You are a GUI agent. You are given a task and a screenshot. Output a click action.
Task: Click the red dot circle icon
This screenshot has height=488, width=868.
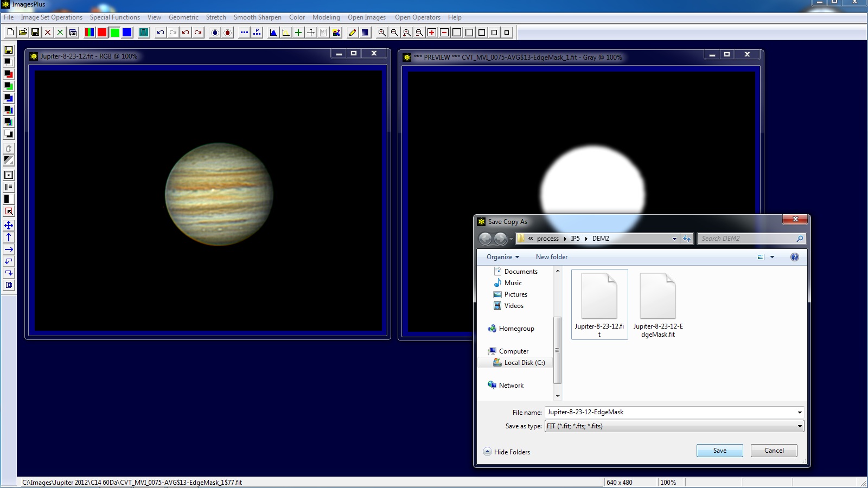[227, 33]
